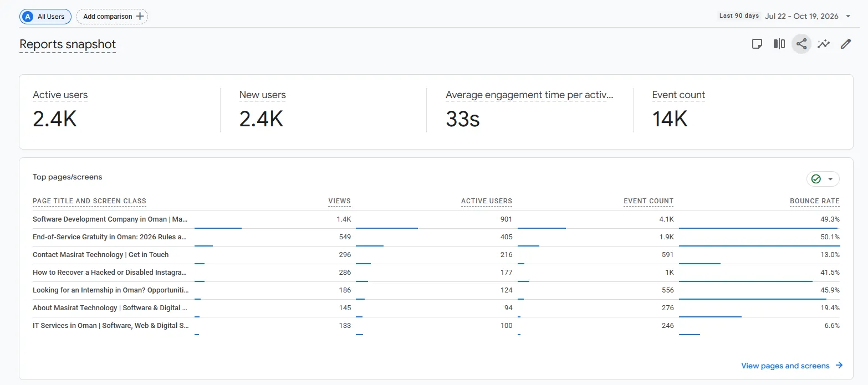Viewport: 868px width, 385px height.
Task: Click the Active Users column header
Action: tap(487, 201)
